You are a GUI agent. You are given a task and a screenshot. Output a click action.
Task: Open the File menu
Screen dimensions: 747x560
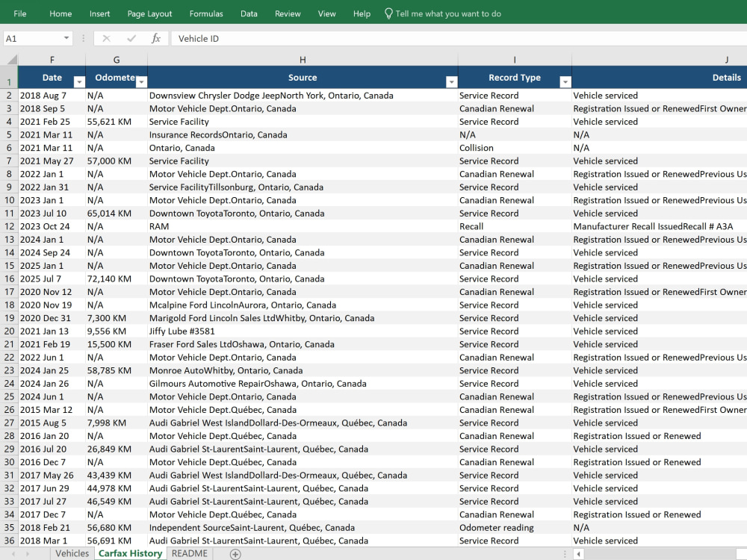coord(20,13)
